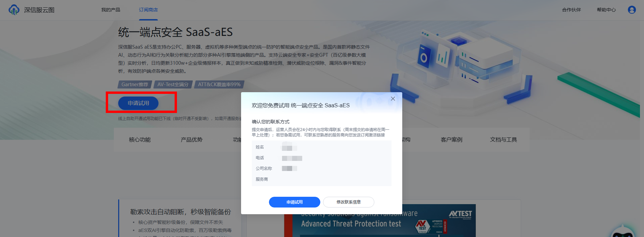
Task: Click the 深信服云图 brand text
Action: tap(39, 10)
